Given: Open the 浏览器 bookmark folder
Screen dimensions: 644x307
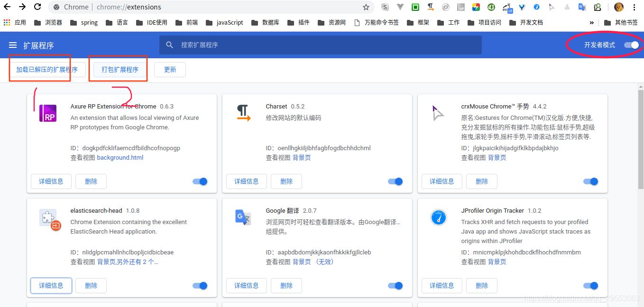Looking at the screenshot, I should [x=48, y=22].
